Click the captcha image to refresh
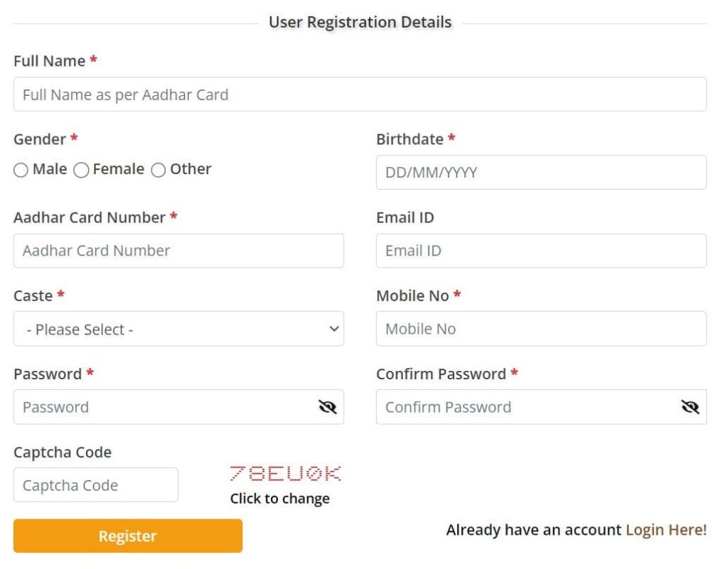Screen dimensions: 728x569 pos(285,474)
